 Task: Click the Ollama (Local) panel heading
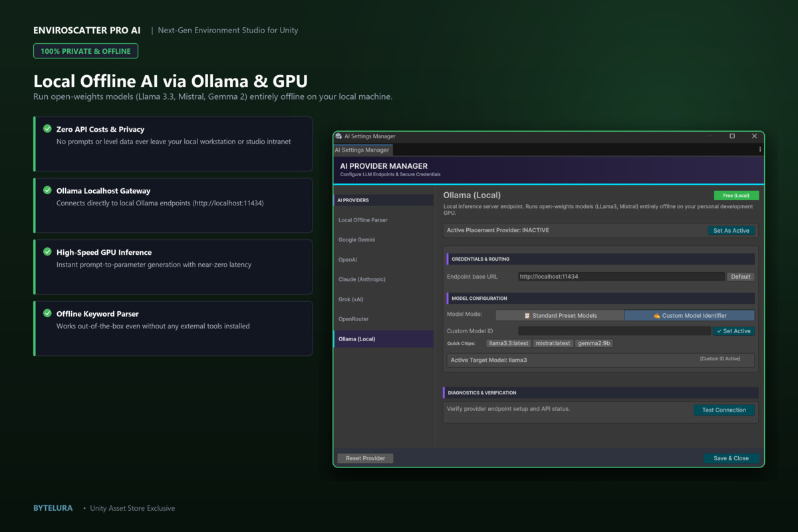point(472,196)
